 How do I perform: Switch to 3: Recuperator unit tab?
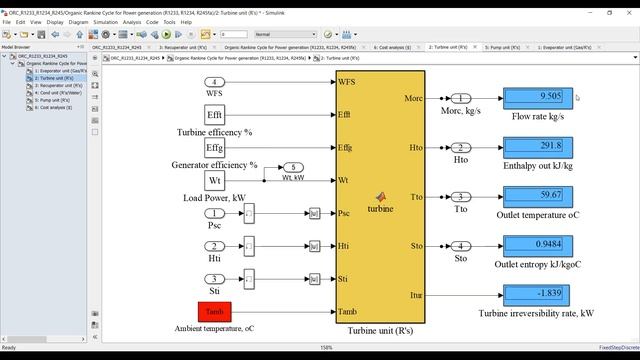pos(183,47)
